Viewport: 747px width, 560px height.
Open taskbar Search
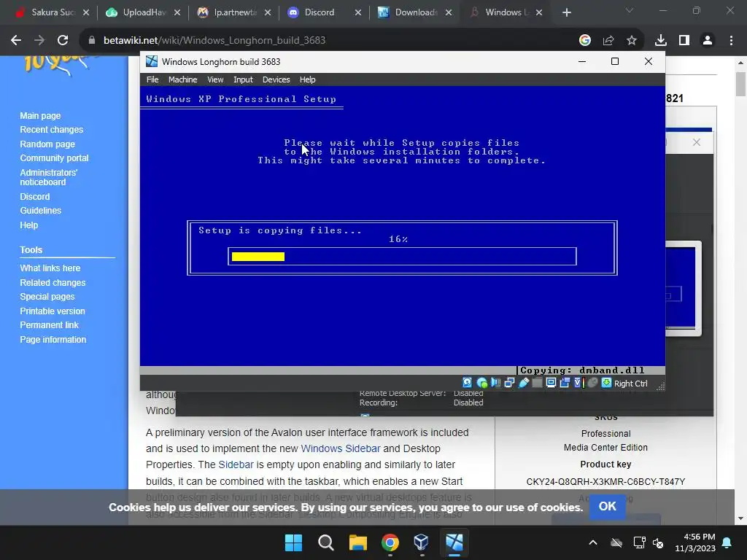click(x=326, y=542)
